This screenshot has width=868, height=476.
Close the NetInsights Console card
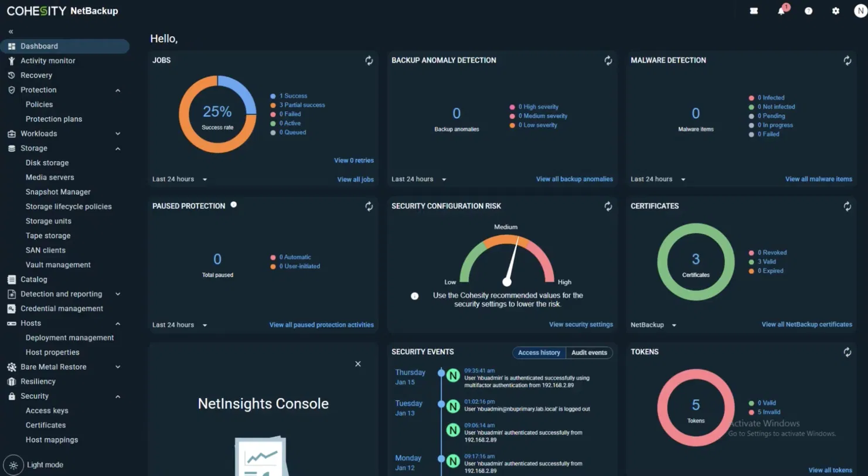tap(358, 364)
